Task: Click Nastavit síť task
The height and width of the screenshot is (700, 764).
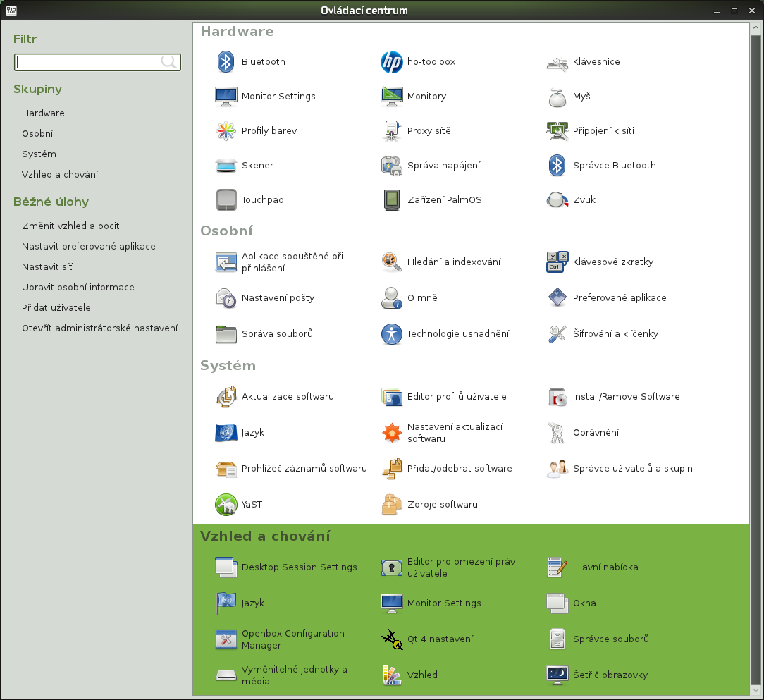Action: (47, 267)
